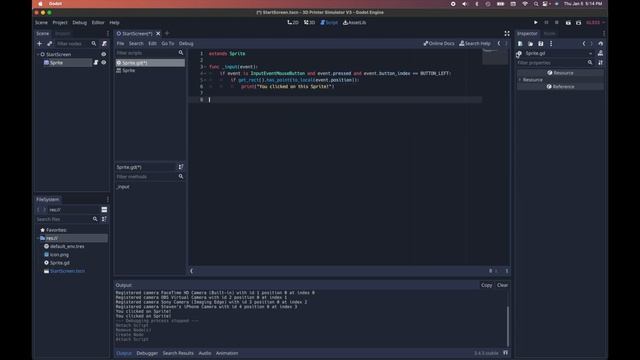
Task: Save the currently edited resource
Action: click(x=540, y=43)
